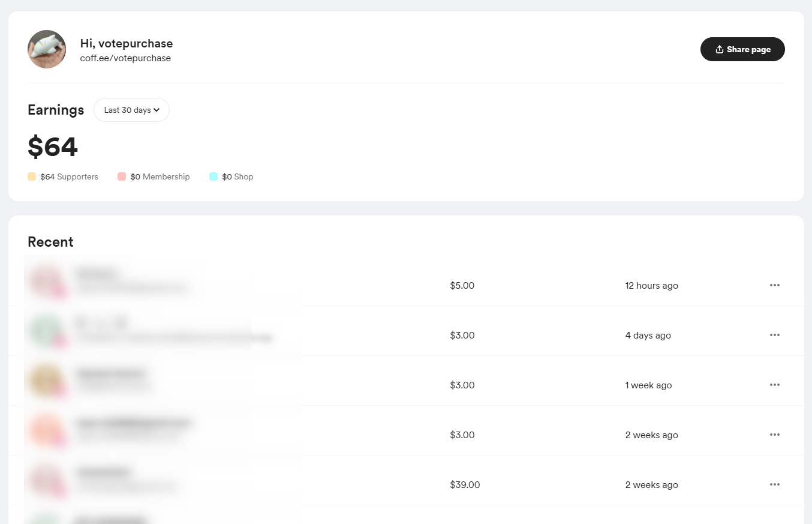Open options menu for 4 days ago transaction
Image resolution: width=812 pixels, height=524 pixels.
point(774,335)
